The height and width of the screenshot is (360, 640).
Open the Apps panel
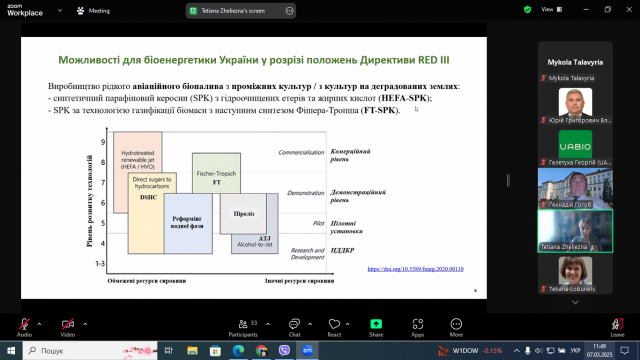(x=418, y=328)
